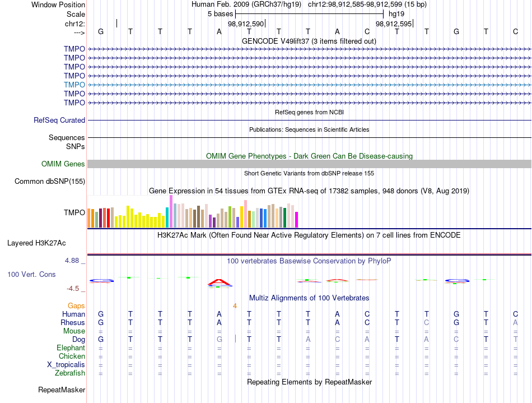
Task: Click the Common dbSNP(155) track label
Action: [50, 181]
